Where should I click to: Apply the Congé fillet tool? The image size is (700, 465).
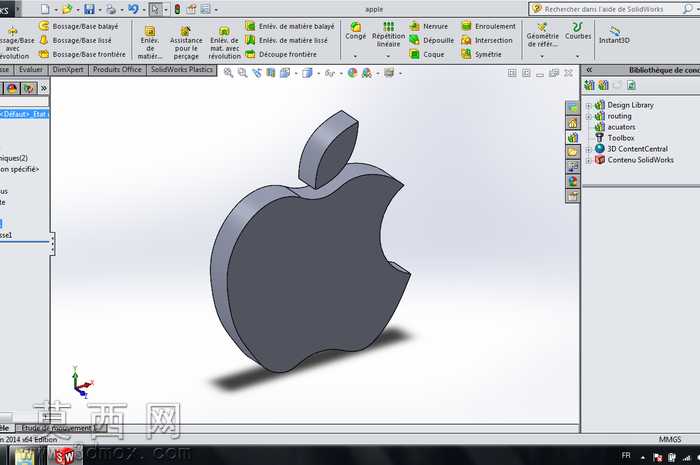(356, 31)
